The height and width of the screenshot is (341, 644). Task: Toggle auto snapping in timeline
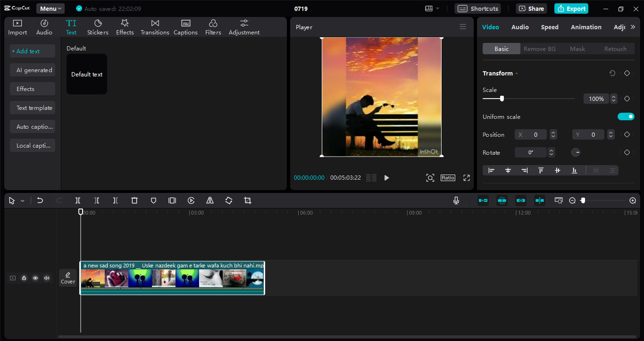tap(502, 200)
